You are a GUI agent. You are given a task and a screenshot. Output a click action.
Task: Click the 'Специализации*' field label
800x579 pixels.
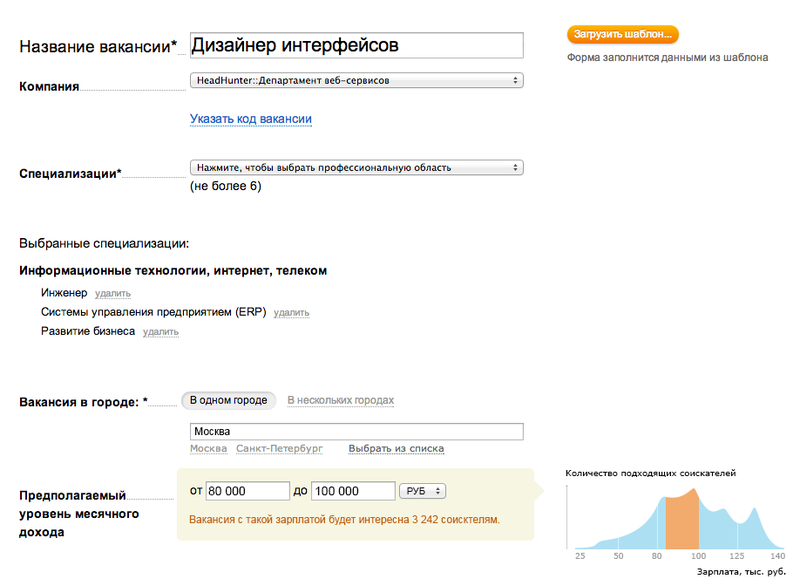coord(70,174)
